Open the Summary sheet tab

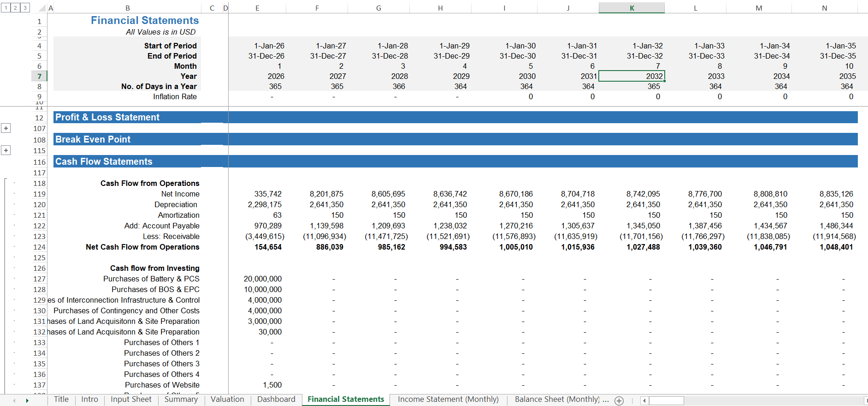pyautogui.click(x=181, y=400)
